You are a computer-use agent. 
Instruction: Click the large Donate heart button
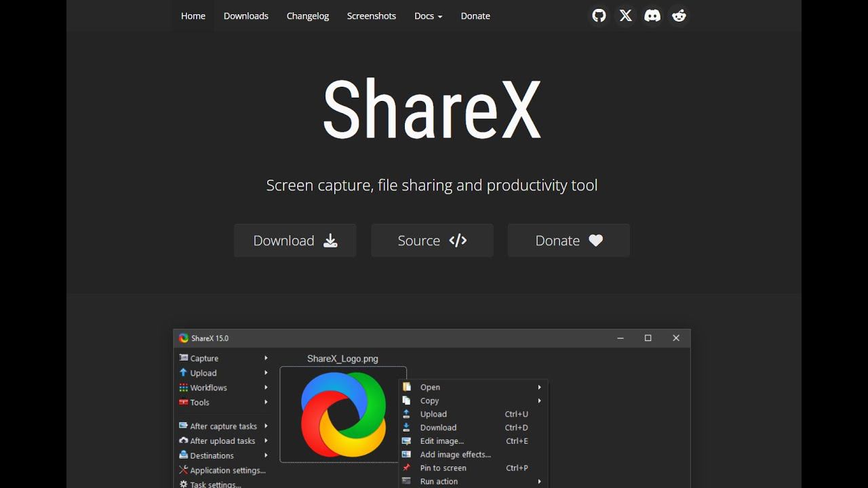pyautogui.click(x=569, y=241)
